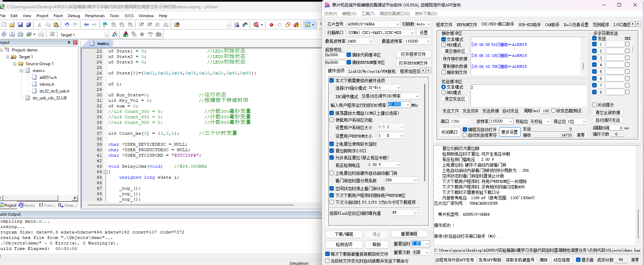
Task: Open the Flash menu in µVision
Action: click(x=58, y=16)
